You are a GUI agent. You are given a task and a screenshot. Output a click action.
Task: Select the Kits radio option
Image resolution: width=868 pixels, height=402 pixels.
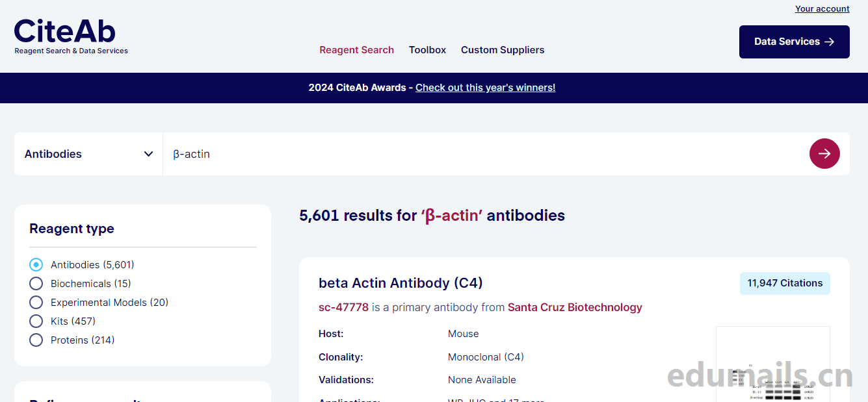(36, 321)
